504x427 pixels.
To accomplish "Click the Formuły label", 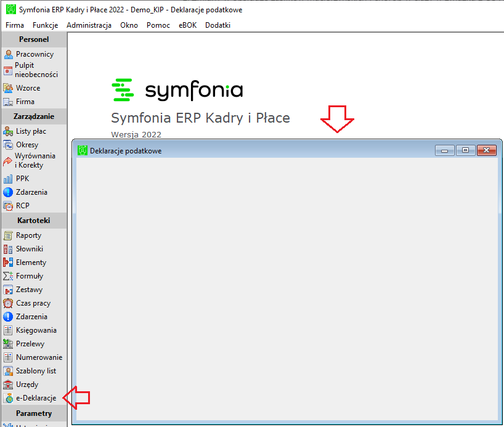I will tap(30, 276).
